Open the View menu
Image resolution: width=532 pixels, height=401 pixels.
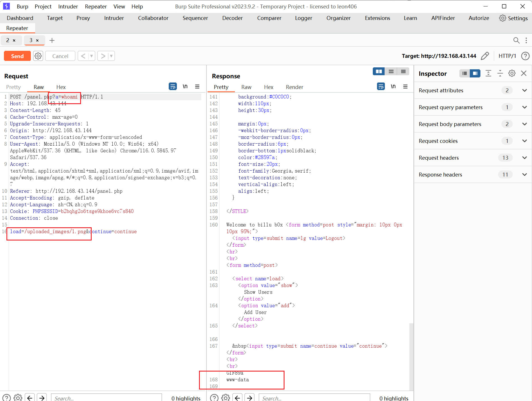(x=119, y=6)
